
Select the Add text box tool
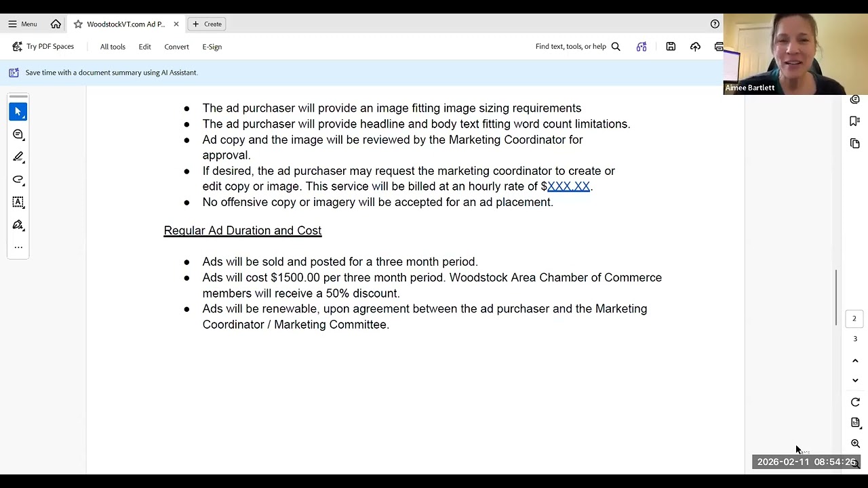(x=18, y=202)
